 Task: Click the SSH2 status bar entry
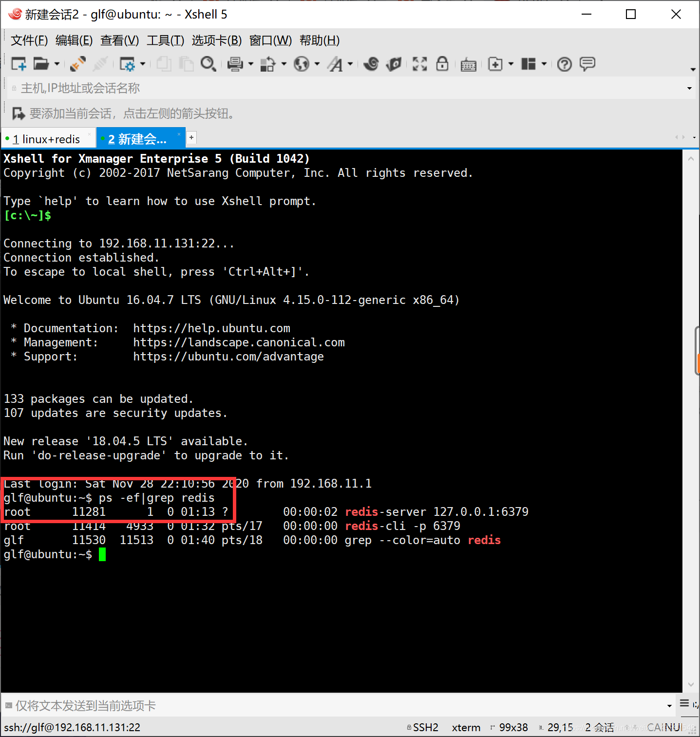point(423,727)
